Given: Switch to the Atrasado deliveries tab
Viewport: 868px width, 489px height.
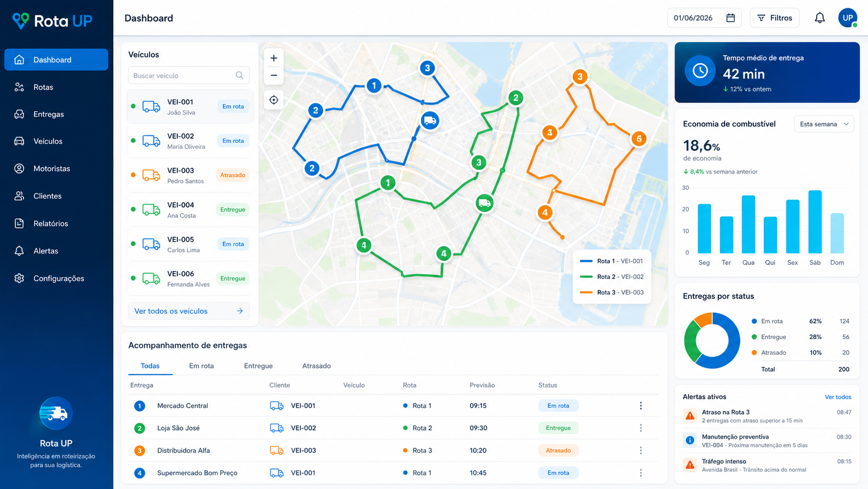Looking at the screenshot, I should (316, 366).
